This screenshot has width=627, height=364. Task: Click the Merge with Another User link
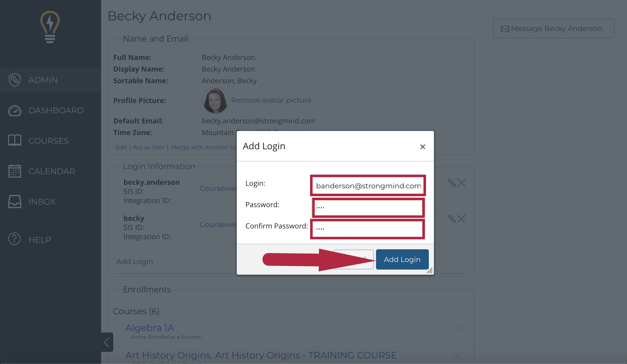coord(204,147)
